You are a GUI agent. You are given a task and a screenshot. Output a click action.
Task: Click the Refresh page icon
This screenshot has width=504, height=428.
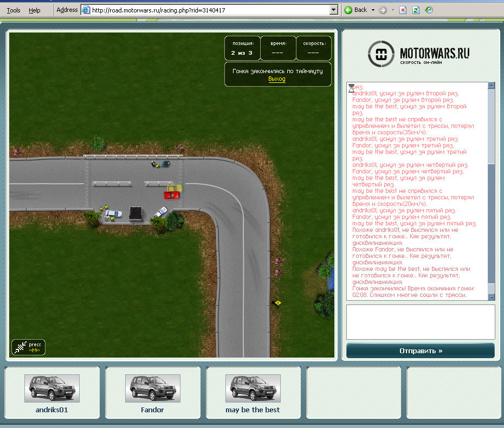416,10
